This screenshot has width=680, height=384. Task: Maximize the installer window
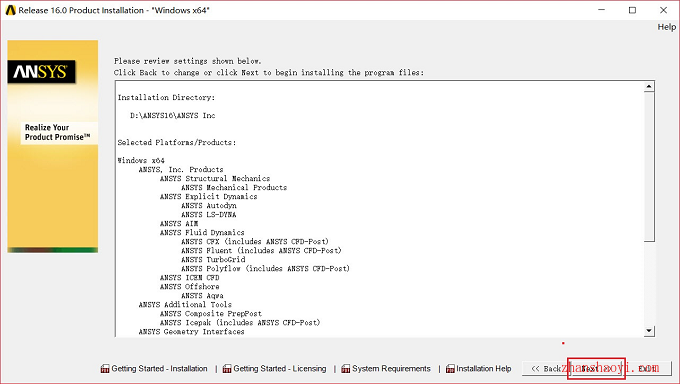[632, 10]
